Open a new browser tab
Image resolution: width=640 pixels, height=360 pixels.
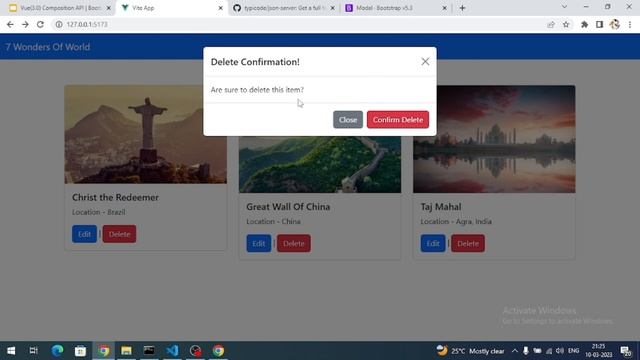[x=462, y=8]
